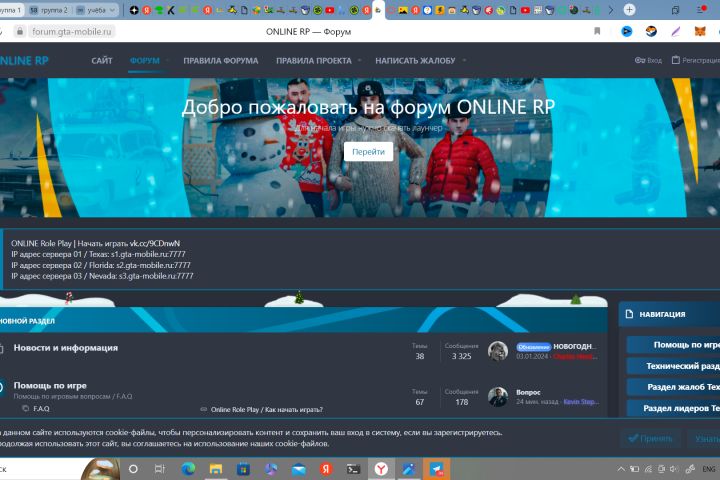
Task: Open File Explorer from the taskbar
Action: (216, 469)
